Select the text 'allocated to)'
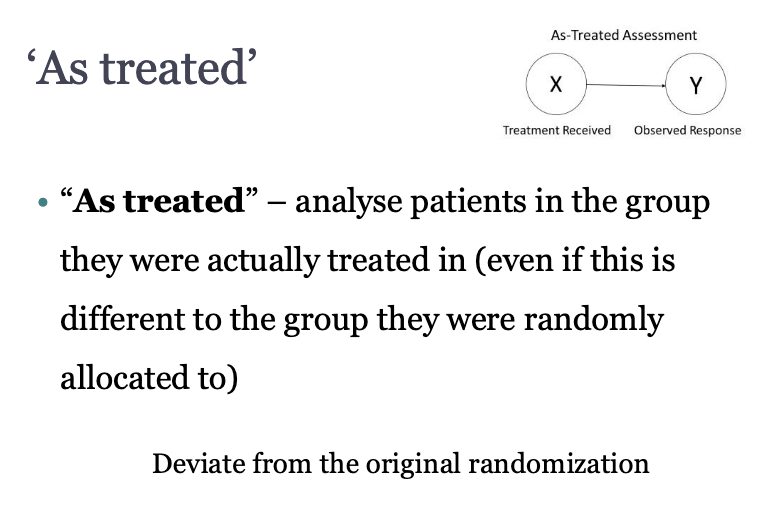Image resolution: width=784 pixels, height=522 pixels. [149, 378]
